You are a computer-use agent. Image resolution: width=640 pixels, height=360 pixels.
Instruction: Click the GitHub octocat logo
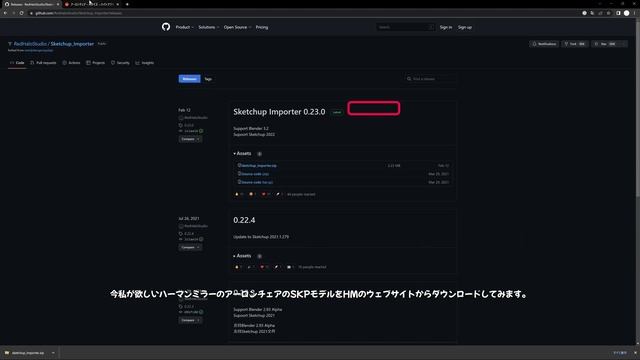166,27
